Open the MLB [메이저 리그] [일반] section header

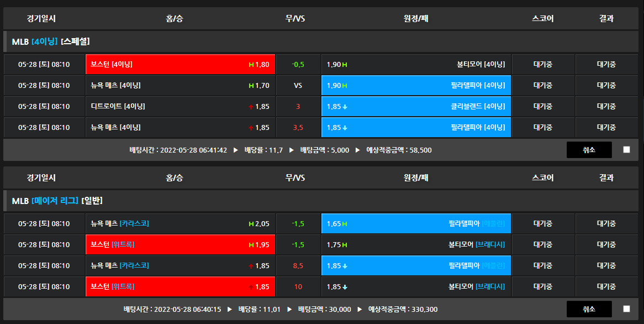pos(57,201)
